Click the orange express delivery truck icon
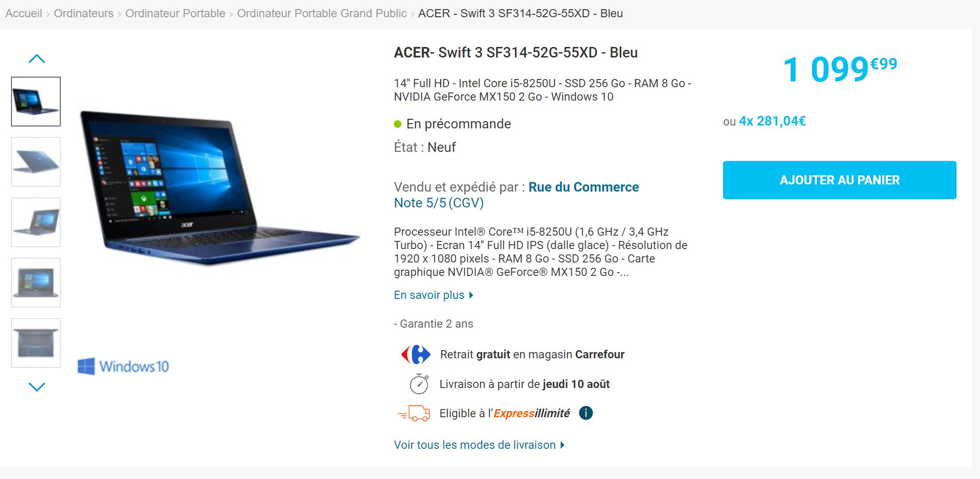 coord(414,413)
